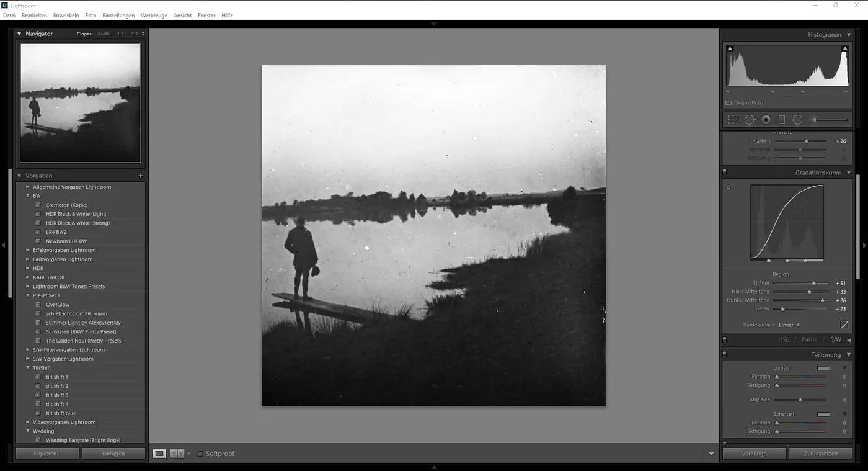Select the before/after Y|Y view button
The width and height of the screenshot is (868, 471).
(x=177, y=454)
